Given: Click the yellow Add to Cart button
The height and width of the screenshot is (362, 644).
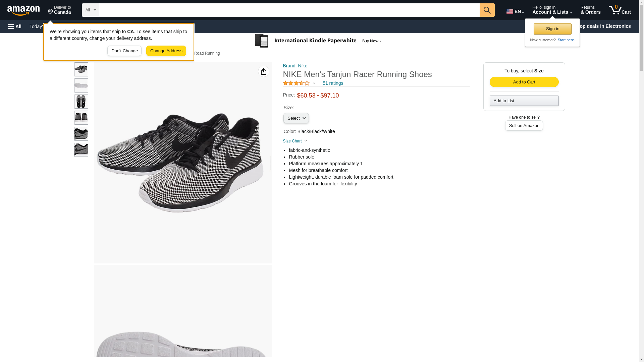Looking at the screenshot, I should pyautogui.click(x=524, y=82).
